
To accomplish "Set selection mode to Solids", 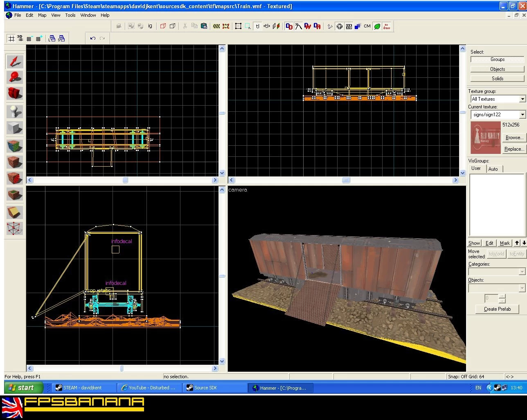I will click(x=497, y=78).
